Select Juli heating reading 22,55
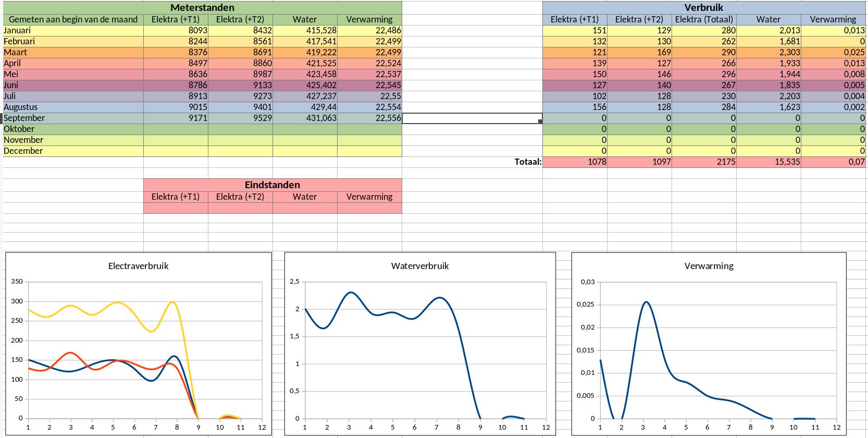Image resolution: width=868 pixels, height=438 pixels. pyautogui.click(x=369, y=96)
